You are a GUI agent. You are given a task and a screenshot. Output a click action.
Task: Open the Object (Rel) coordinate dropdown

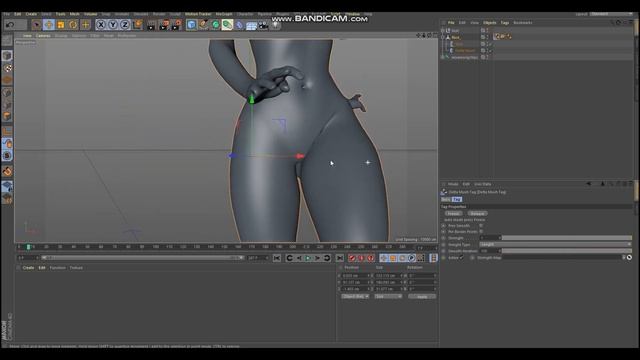[x=355, y=296]
